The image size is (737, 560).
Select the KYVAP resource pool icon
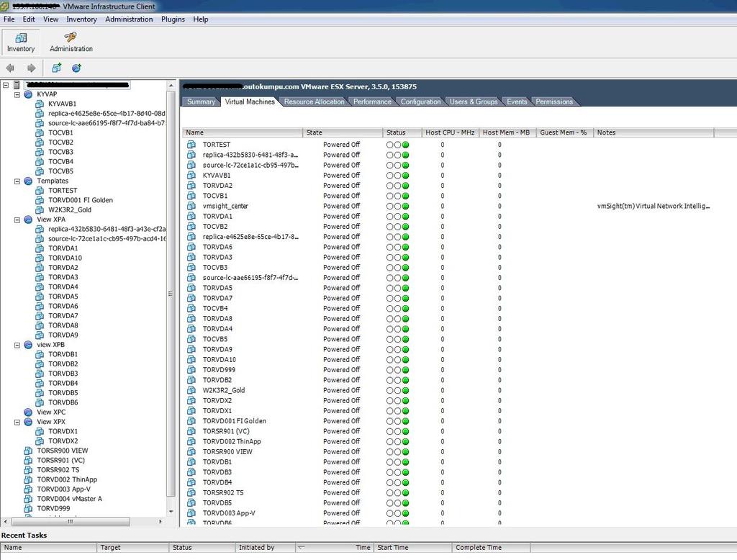point(28,94)
